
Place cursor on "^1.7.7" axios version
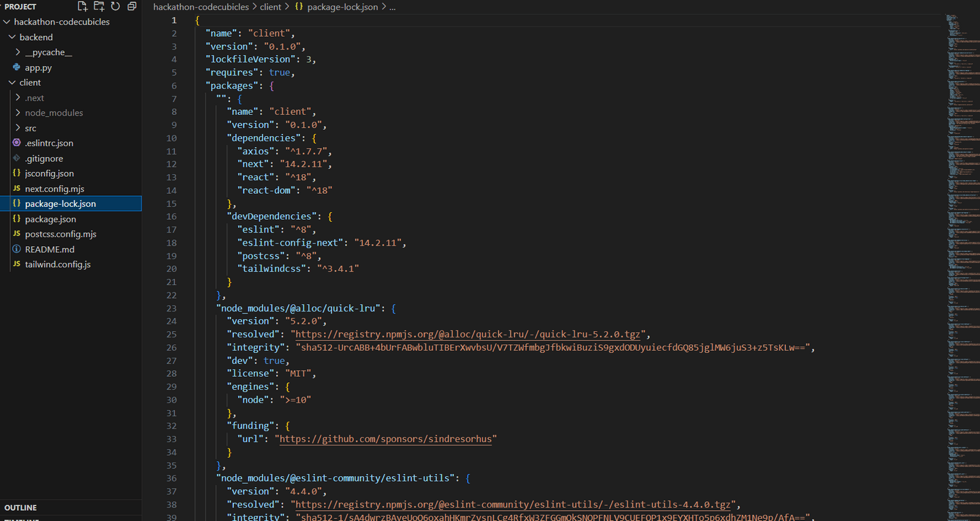[x=307, y=151]
